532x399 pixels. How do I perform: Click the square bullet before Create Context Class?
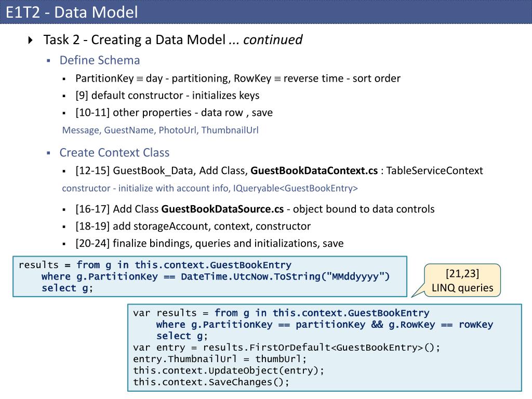(48, 153)
